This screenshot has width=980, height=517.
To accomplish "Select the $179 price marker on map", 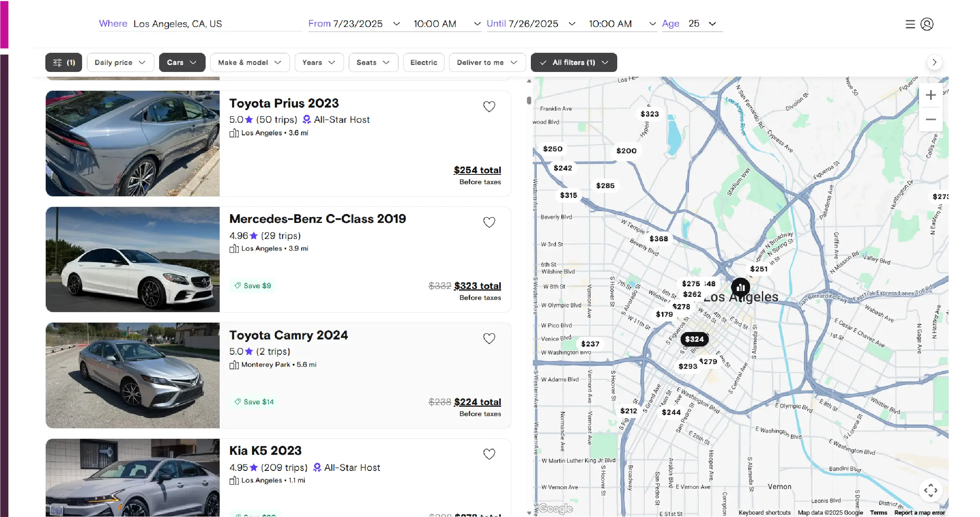I will tap(664, 314).
